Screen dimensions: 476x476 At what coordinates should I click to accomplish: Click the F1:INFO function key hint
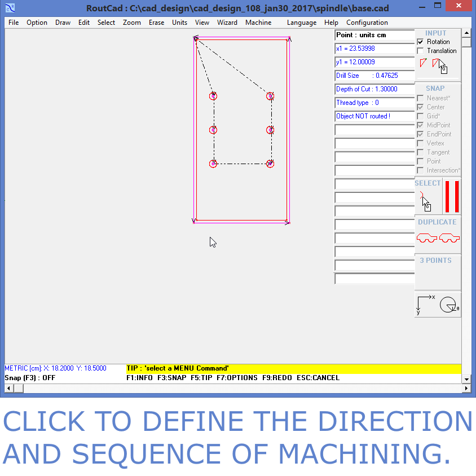139,378
